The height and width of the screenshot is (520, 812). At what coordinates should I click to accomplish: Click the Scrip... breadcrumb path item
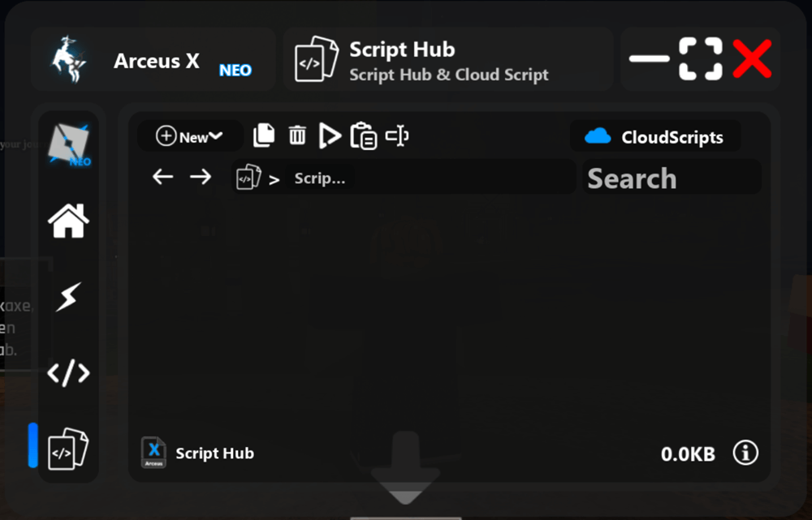[x=319, y=178]
